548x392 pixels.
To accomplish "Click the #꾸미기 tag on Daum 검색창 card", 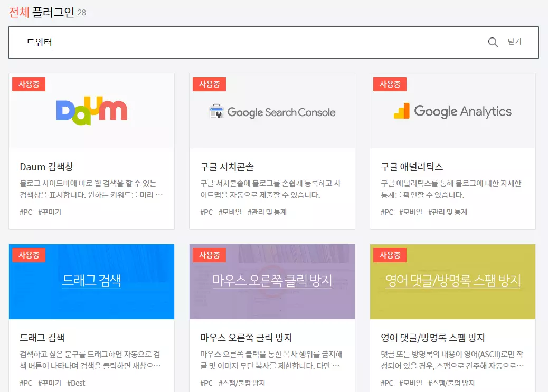I will pyautogui.click(x=50, y=212).
